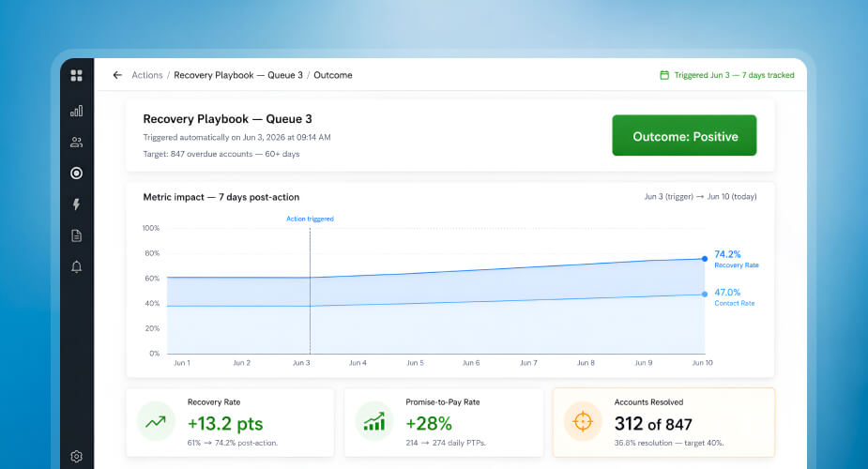Open the Recovery Playbook — Queue 3 breadcrumb
Screen dimensions: 868x469
point(238,75)
